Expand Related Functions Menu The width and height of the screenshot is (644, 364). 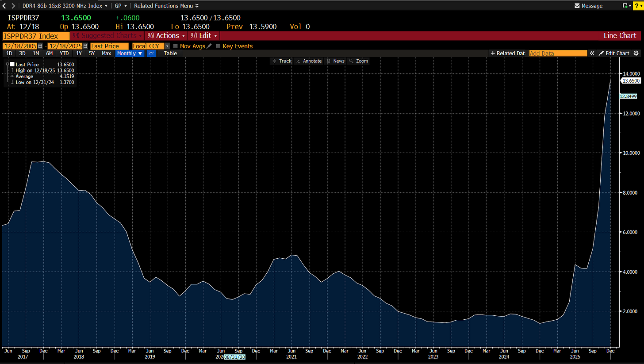166,6
